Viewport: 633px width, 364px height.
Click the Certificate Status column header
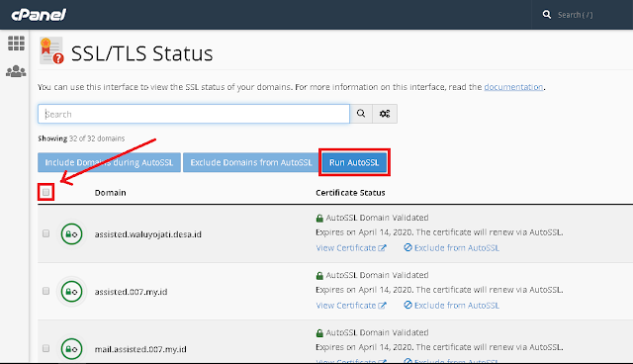(x=350, y=193)
